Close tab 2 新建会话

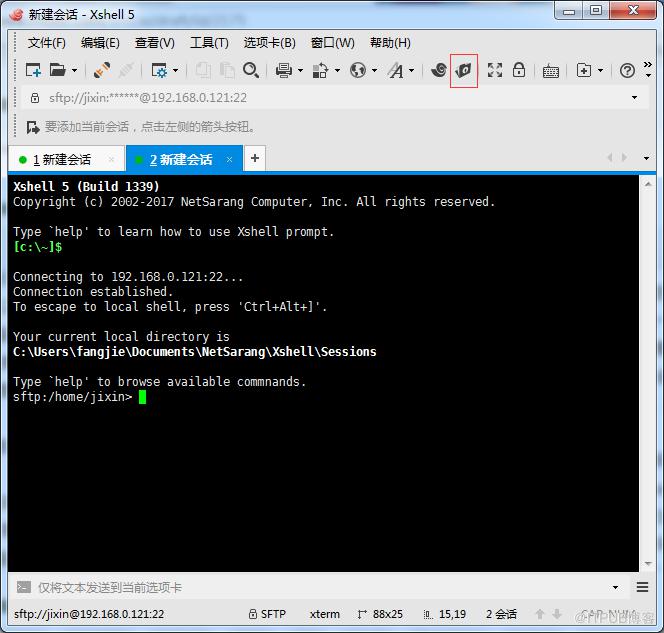(x=229, y=160)
